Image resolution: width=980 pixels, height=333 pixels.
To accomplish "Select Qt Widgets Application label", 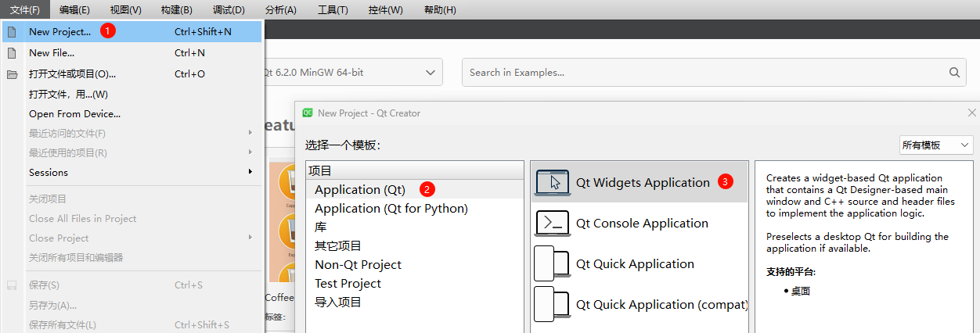I will (x=643, y=182).
